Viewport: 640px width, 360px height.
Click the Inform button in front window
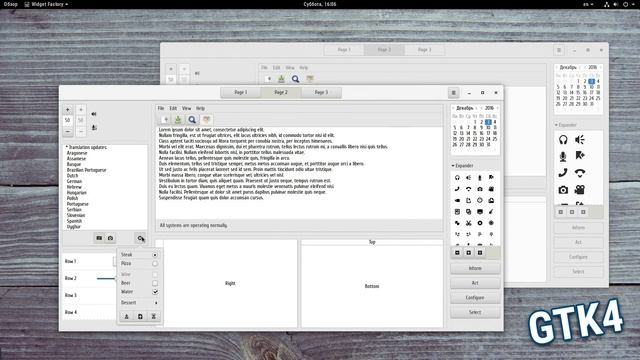click(475, 269)
